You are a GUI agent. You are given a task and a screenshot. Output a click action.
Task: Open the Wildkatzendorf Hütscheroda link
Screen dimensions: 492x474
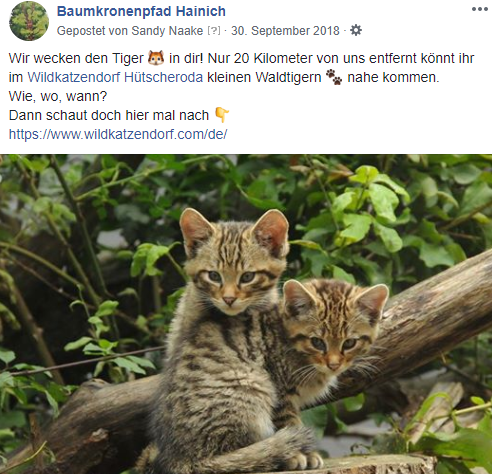pos(115,77)
